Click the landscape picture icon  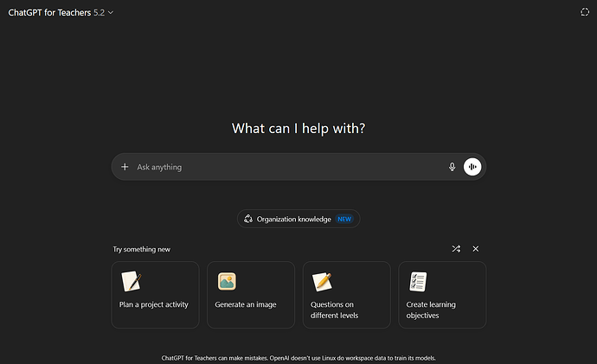pos(227,281)
